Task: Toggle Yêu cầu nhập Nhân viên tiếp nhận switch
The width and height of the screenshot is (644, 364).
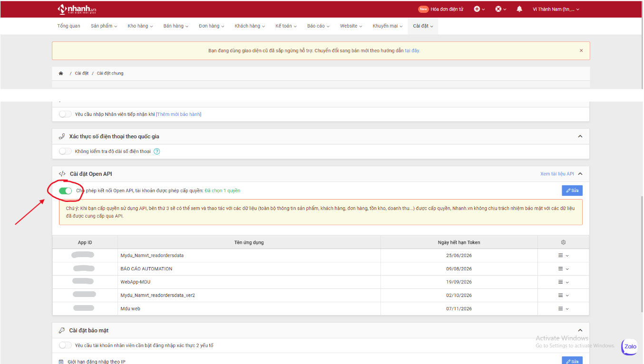Action: (65, 114)
